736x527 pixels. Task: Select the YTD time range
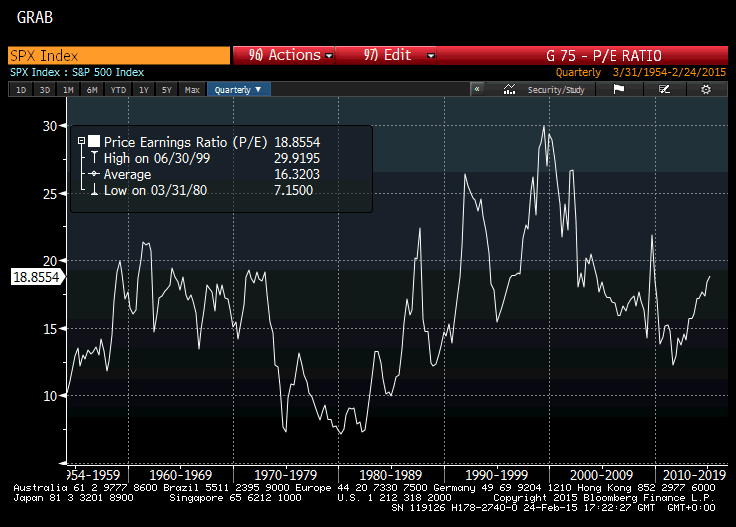tap(118, 89)
